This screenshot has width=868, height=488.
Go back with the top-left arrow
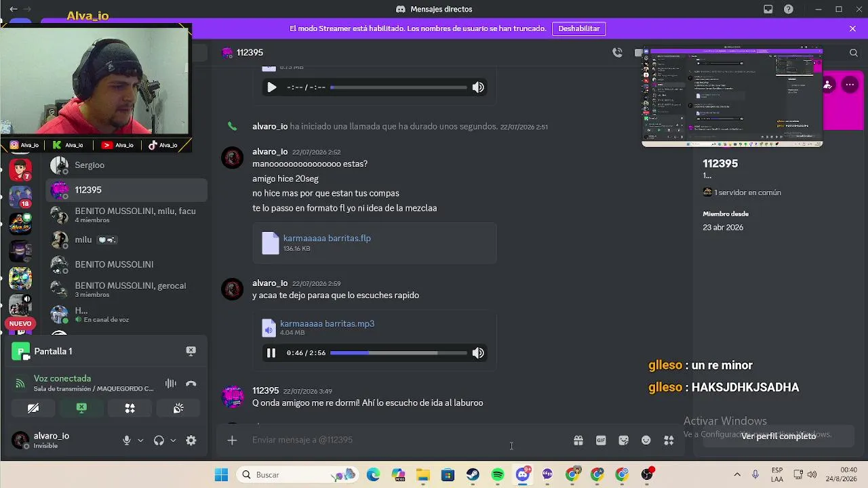(14, 9)
